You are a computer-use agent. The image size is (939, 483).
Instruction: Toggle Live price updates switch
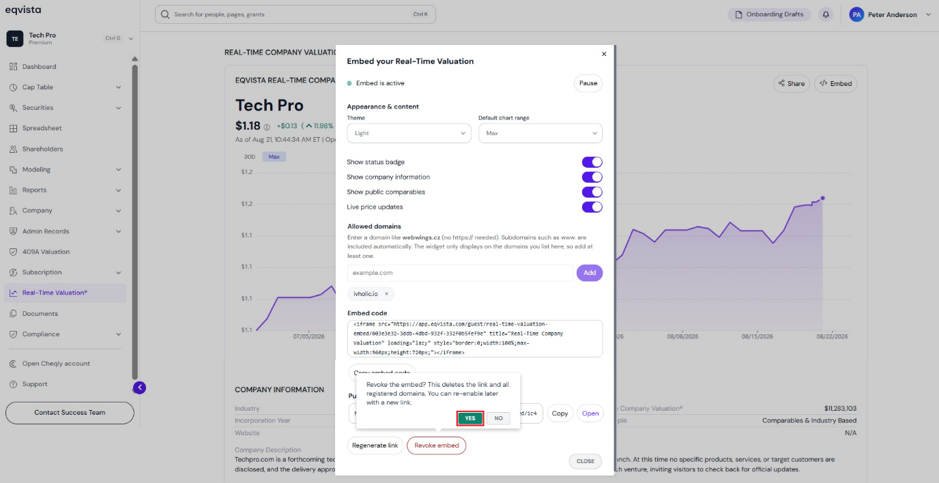[592, 207]
